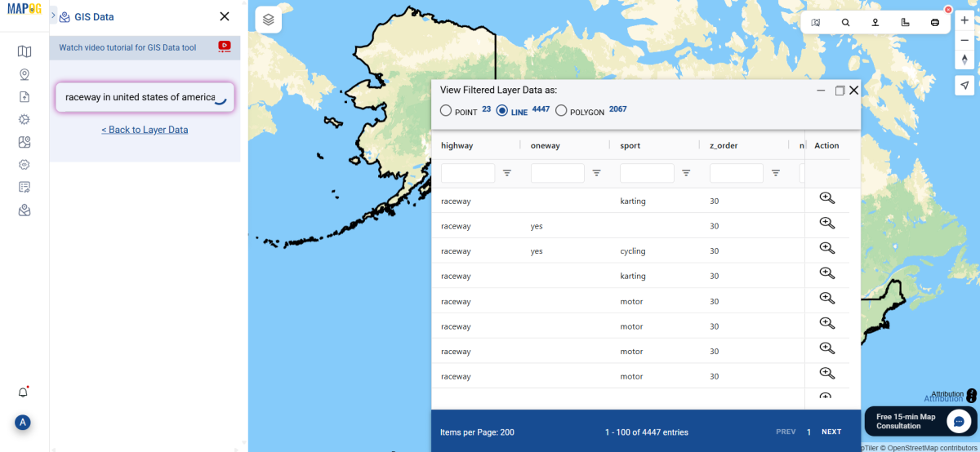This screenshot has width=980, height=452.
Task: Open the map-with-pin icon in sidebar
Action: coord(24,142)
